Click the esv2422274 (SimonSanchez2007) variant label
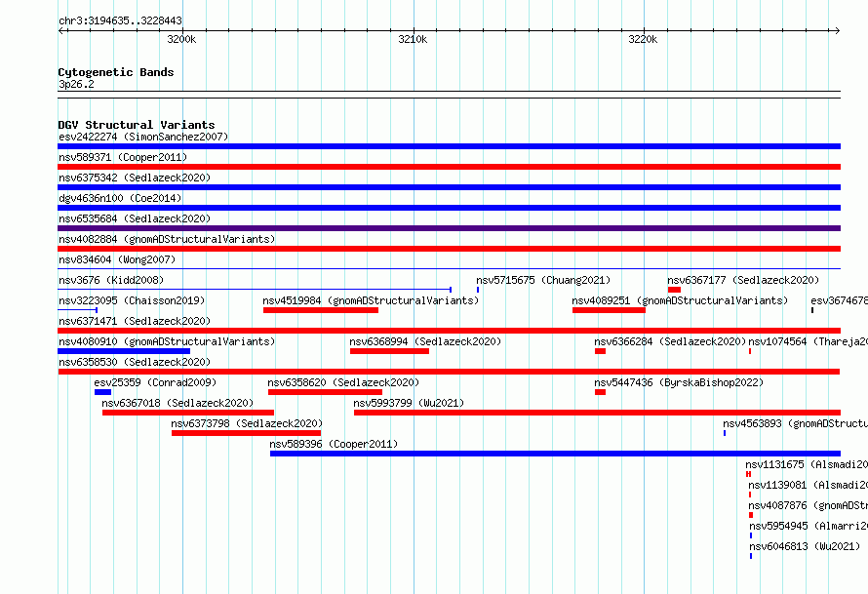The width and height of the screenshot is (868, 594). pyautogui.click(x=143, y=137)
